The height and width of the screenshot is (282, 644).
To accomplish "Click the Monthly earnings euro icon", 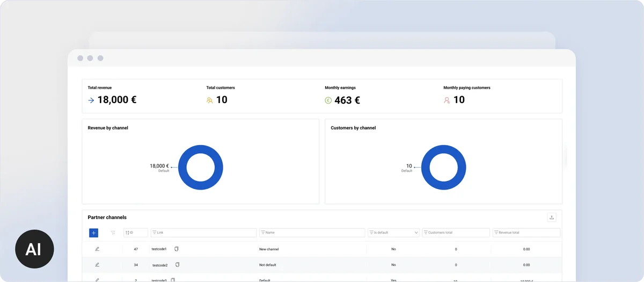I will pos(328,100).
